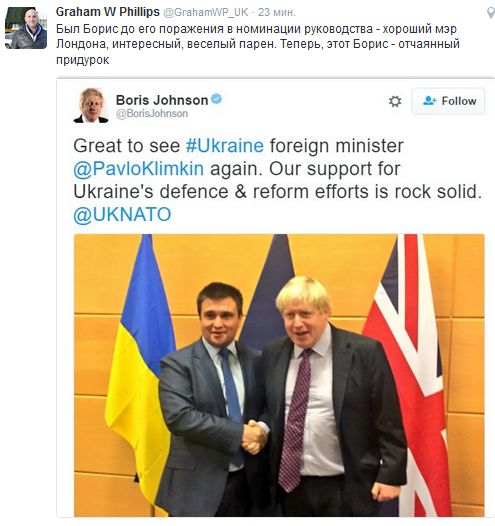Click the person-plus icon on Follow
The width and height of the screenshot is (495, 526).
tap(430, 101)
